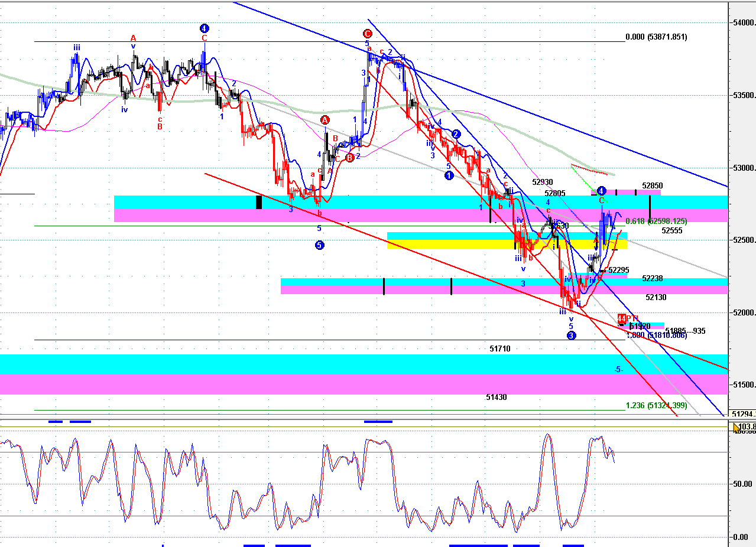This screenshot has width=756, height=547.
Task: Select the blue circled 3 marker at the low
Action: [571, 336]
